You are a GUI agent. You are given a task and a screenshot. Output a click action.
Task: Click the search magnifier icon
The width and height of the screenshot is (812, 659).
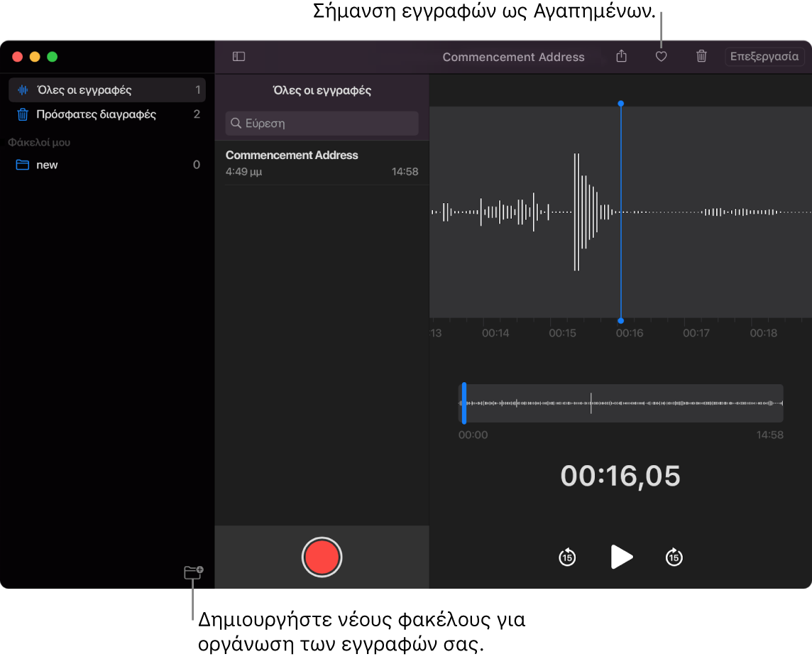pyautogui.click(x=236, y=123)
